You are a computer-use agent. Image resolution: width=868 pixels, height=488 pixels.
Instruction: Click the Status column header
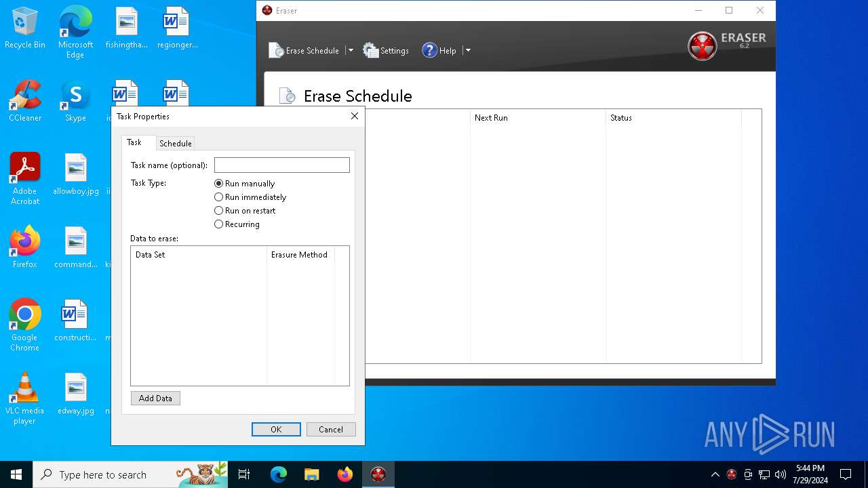pyautogui.click(x=673, y=118)
